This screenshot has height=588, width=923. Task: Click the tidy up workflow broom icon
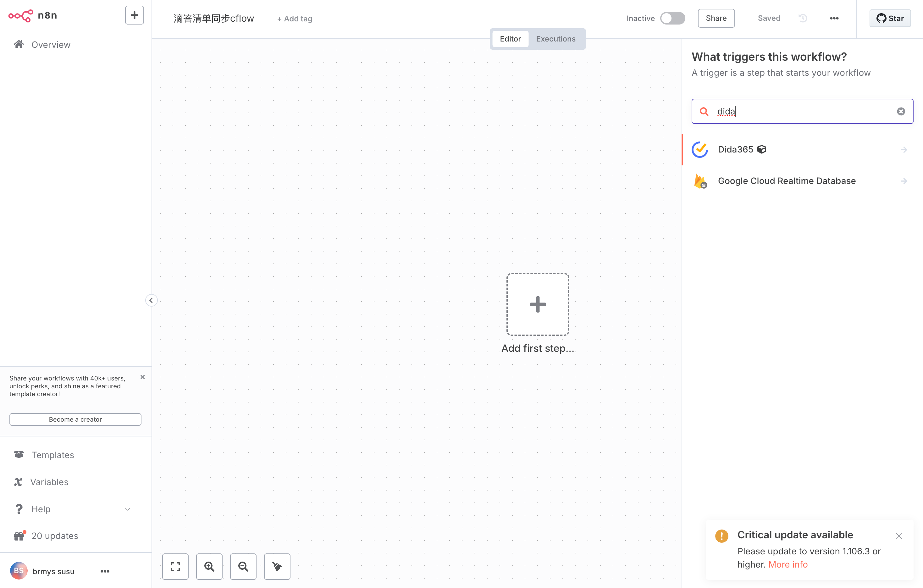click(x=277, y=566)
